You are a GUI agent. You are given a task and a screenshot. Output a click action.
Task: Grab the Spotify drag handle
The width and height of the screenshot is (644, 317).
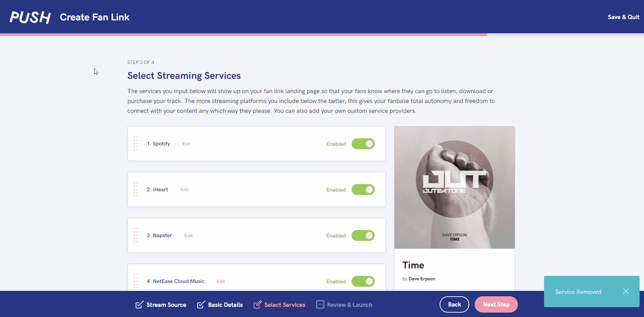point(136,143)
